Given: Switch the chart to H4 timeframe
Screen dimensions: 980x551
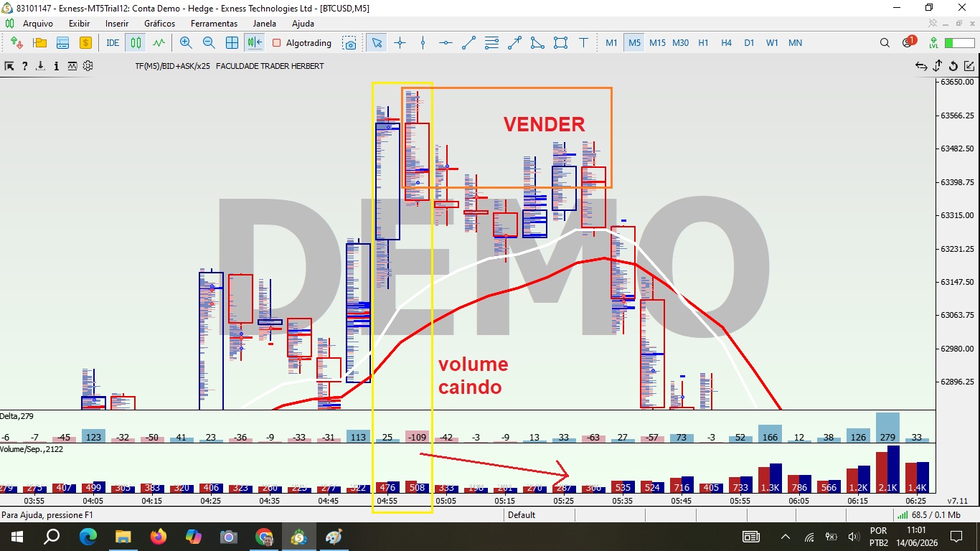Looking at the screenshot, I should coord(726,43).
